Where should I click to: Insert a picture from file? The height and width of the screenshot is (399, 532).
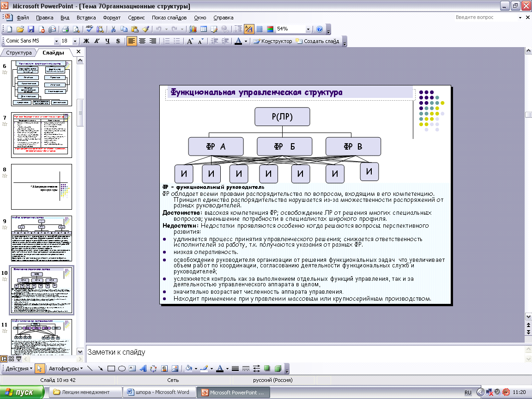pyautogui.click(x=175, y=369)
